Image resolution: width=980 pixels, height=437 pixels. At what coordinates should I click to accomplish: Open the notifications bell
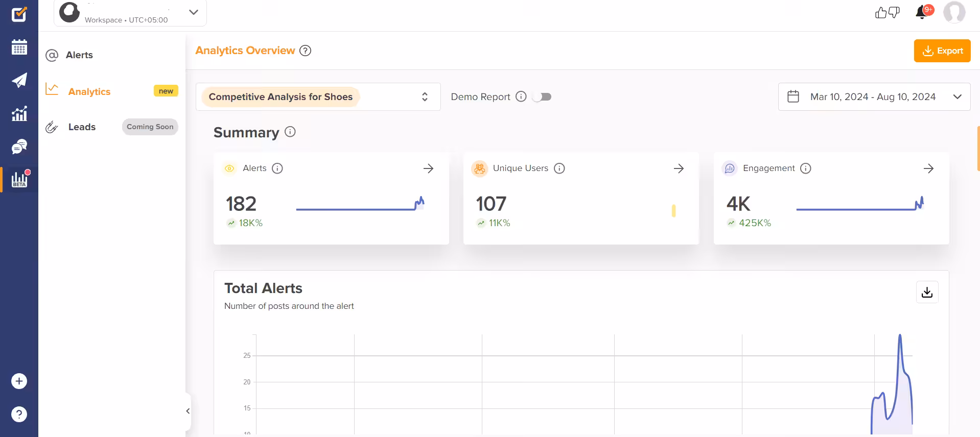(x=923, y=12)
